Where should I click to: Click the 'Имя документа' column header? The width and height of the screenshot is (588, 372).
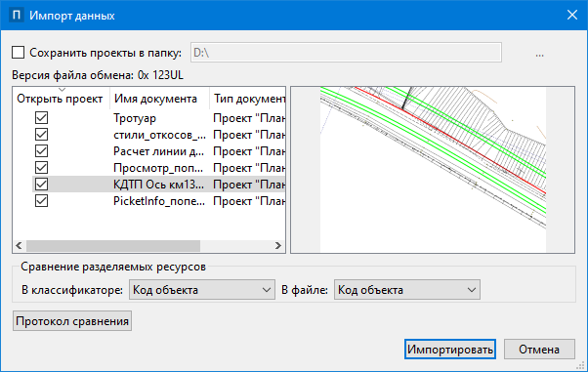pyautogui.click(x=159, y=99)
